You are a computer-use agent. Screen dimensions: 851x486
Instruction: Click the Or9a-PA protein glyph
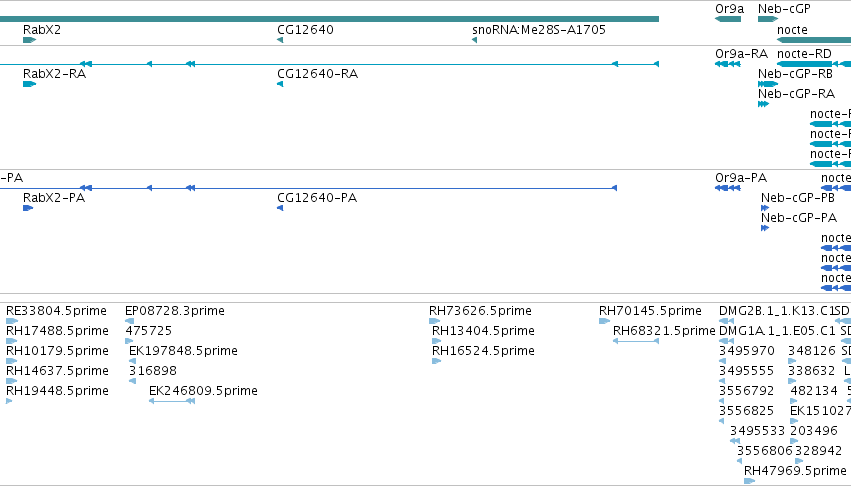[728, 188]
